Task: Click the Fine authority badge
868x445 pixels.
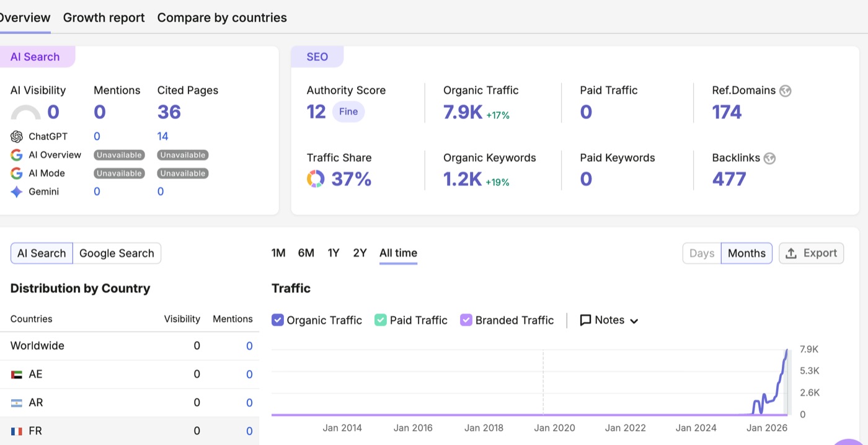Action: [x=348, y=112]
